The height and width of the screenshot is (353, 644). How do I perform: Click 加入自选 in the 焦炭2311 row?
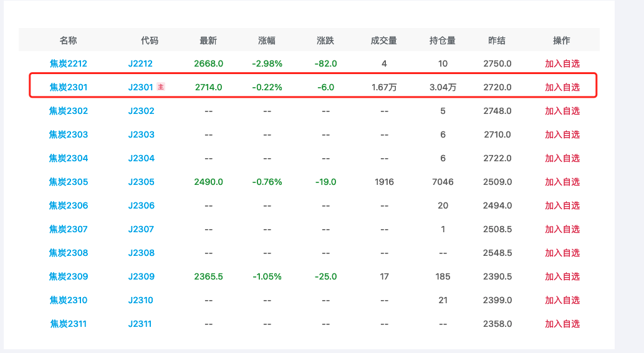pyautogui.click(x=562, y=324)
